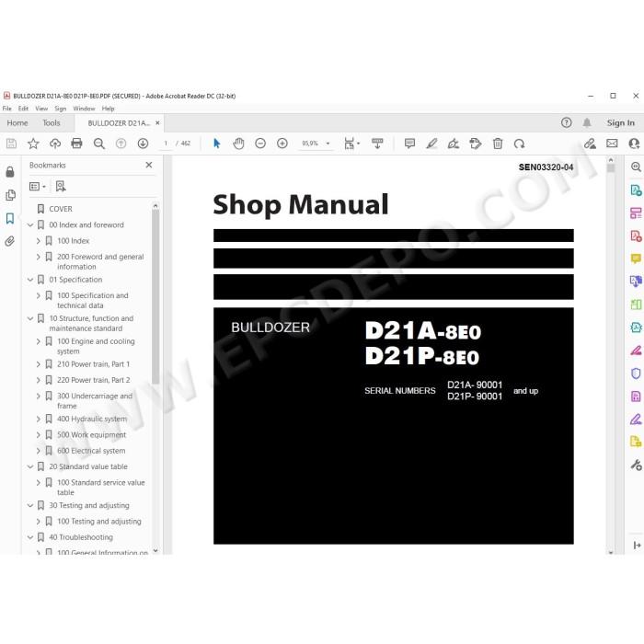
Task: Expand 200 Foreword and general information
Action: coord(38,257)
